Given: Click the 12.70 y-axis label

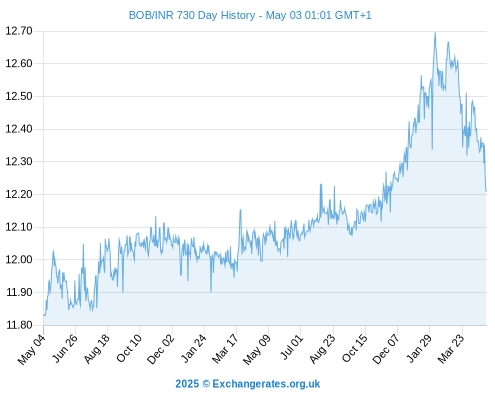Looking at the screenshot, I should 19,31.
